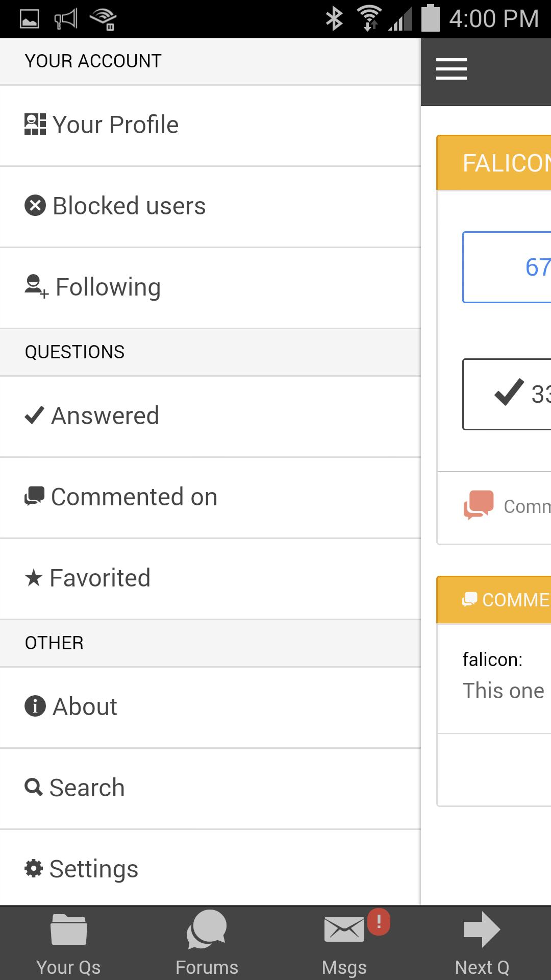This screenshot has height=980, width=551.
Task: Tap the Search magnifier icon
Action: point(34,787)
